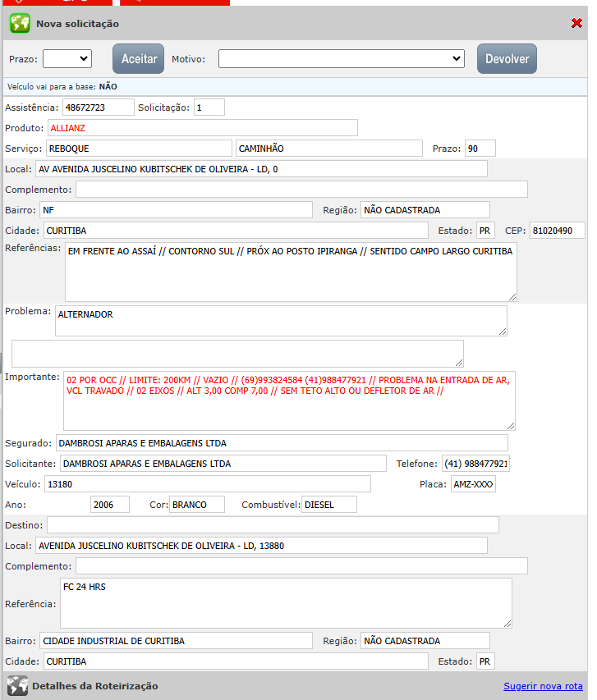Click the Serviço field showing REBOQUE
Screen dimensions: 597x700
tap(139, 149)
